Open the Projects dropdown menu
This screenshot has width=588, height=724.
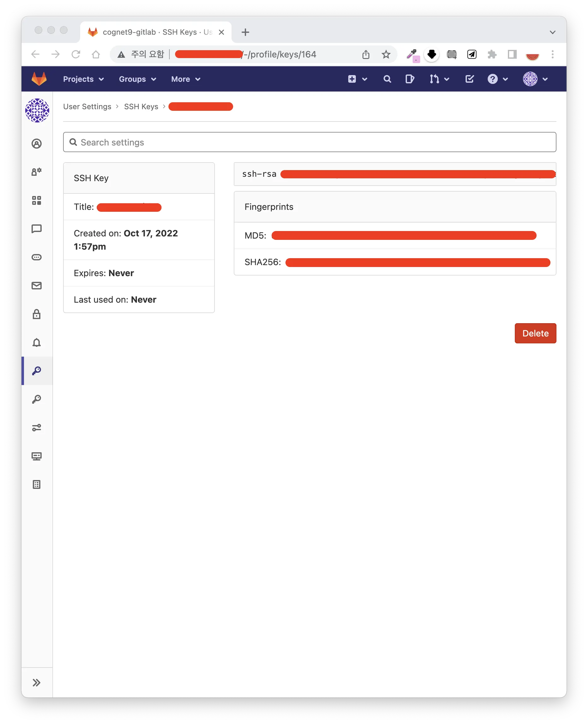pos(83,79)
